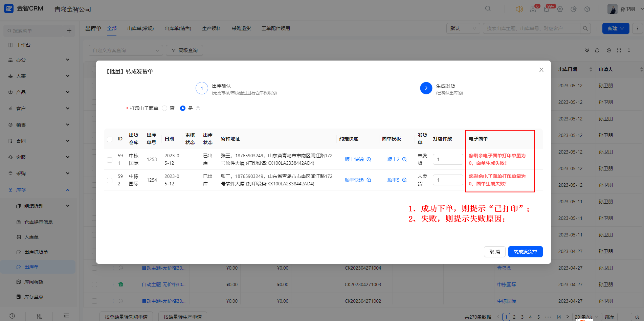The height and width of the screenshot is (321, 644).
Task: Open the 自定义方案查询 dropdown
Action: [126, 50]
